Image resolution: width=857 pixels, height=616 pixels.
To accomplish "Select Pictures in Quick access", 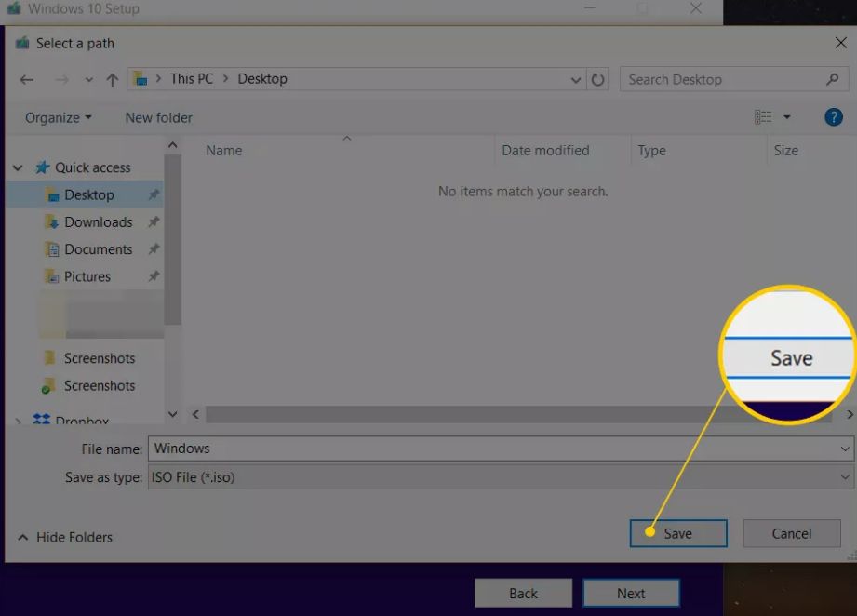I will [87, 276].
